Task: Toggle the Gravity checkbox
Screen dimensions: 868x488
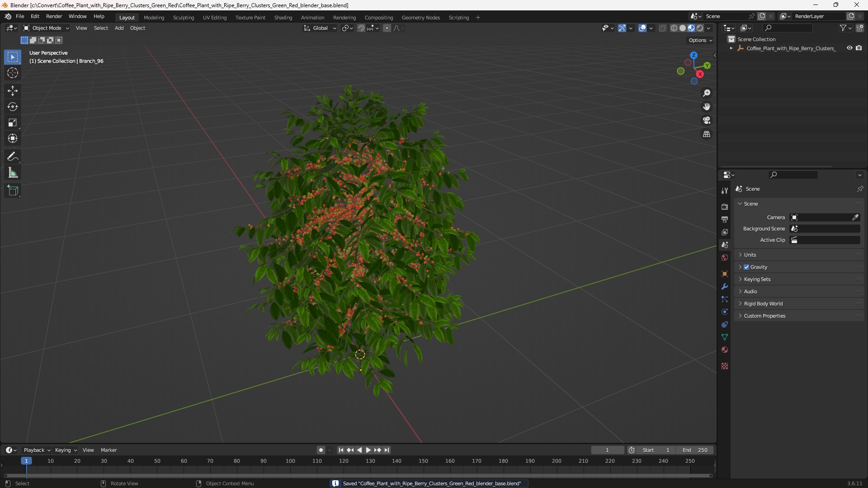Action: tap(746, 267)
